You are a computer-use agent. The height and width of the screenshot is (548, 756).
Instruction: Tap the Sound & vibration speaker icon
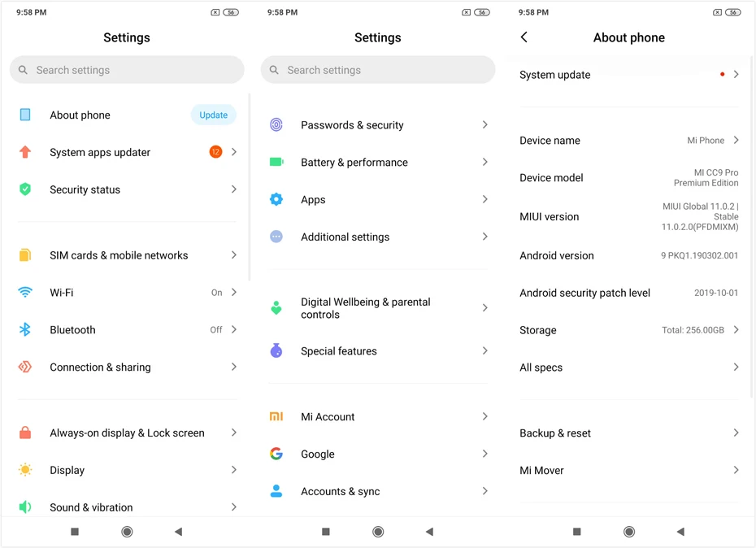coord(25,507)
